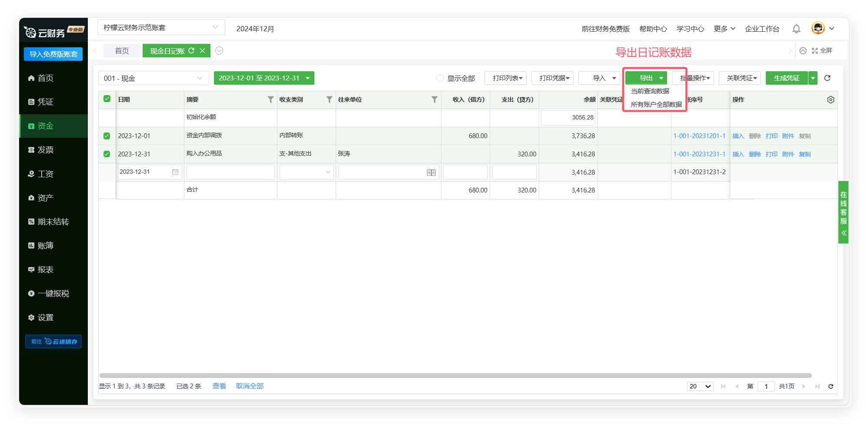This screenshot has height=424, width=868.
Task: Click the refresh icon beside 生成凭证
Action: coord(827,78)
